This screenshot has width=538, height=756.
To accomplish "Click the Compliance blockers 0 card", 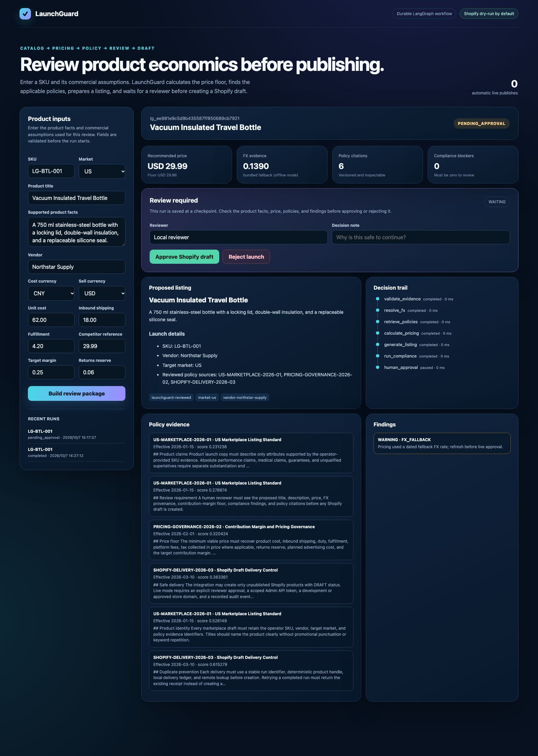I will (473, 165).
